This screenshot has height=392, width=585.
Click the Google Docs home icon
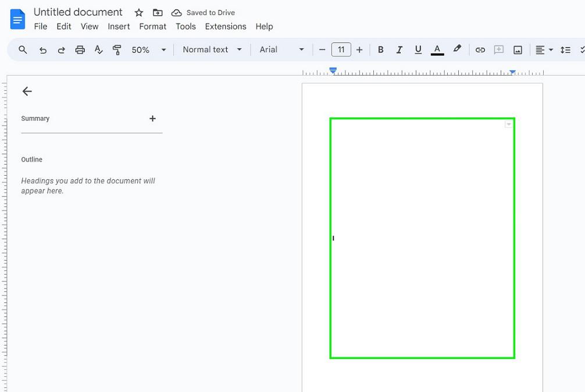point(17,19)
